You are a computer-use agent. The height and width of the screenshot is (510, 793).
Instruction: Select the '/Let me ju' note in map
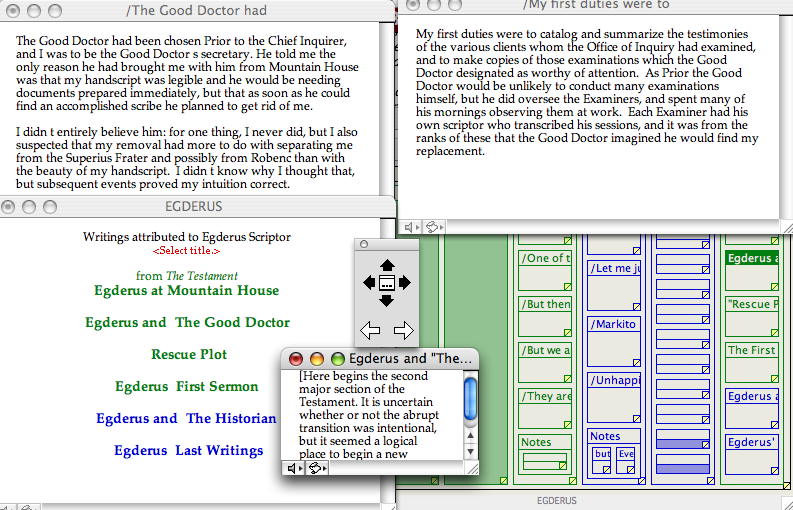coord(614,285)
